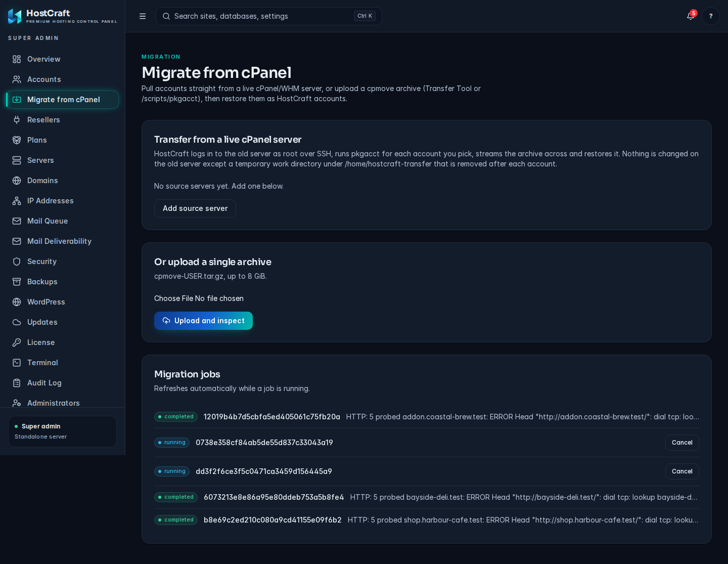
Task: Select job ID 12019b4b7d5cbfa5ed405061c75fb20a
Action: tap(272, 417)
